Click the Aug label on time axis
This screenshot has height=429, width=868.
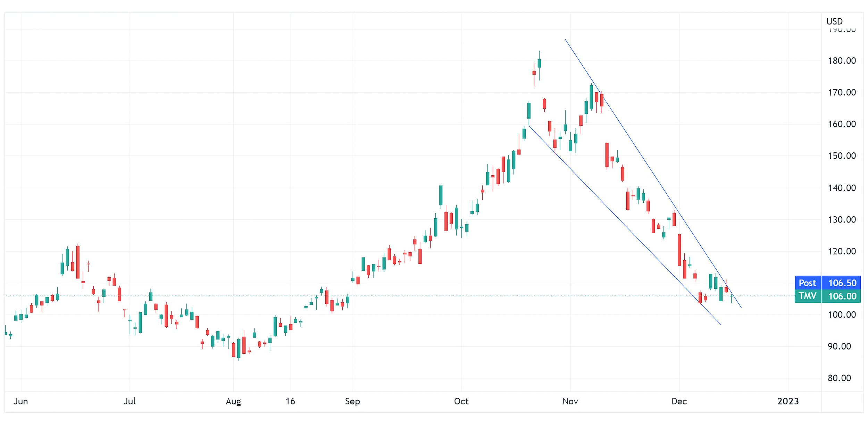(x=233, y=402)
